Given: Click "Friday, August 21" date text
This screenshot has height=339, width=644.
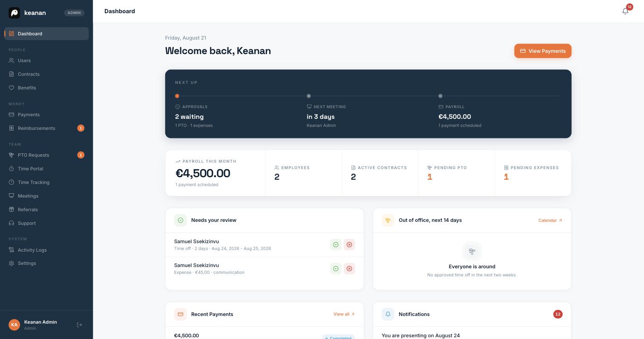Looking at the screenshot, I should coord(186,38).
